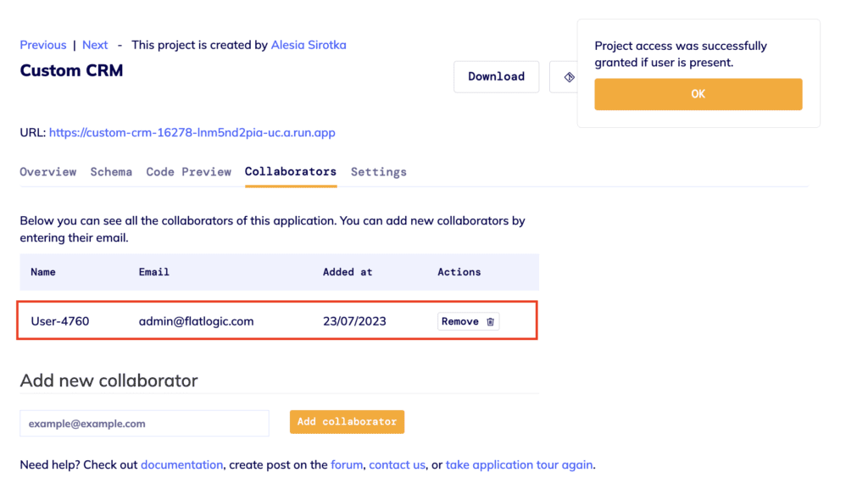Open Alesia Sirotka's profile link
This screenshot has width=868, height=478.
pyautogui.click(x=309, y=45)
